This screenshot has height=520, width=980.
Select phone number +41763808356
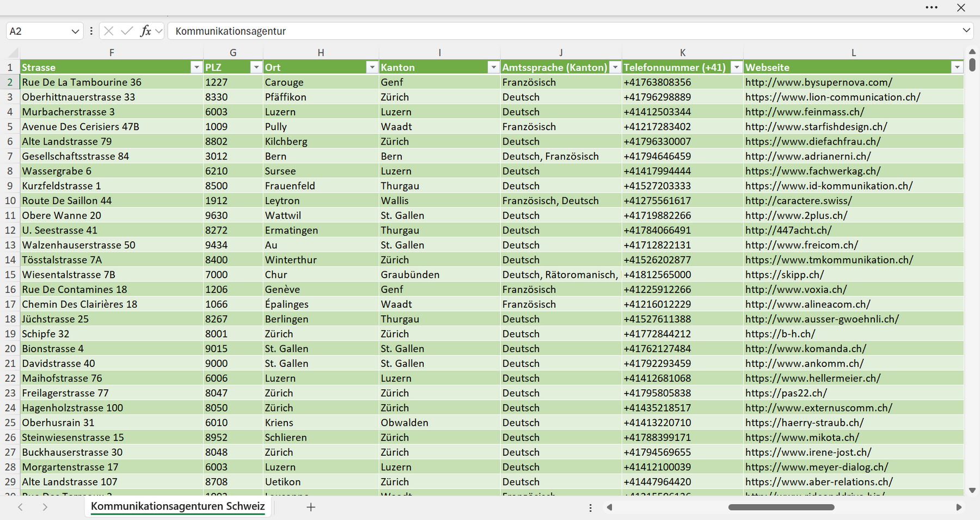pos(683,82)
